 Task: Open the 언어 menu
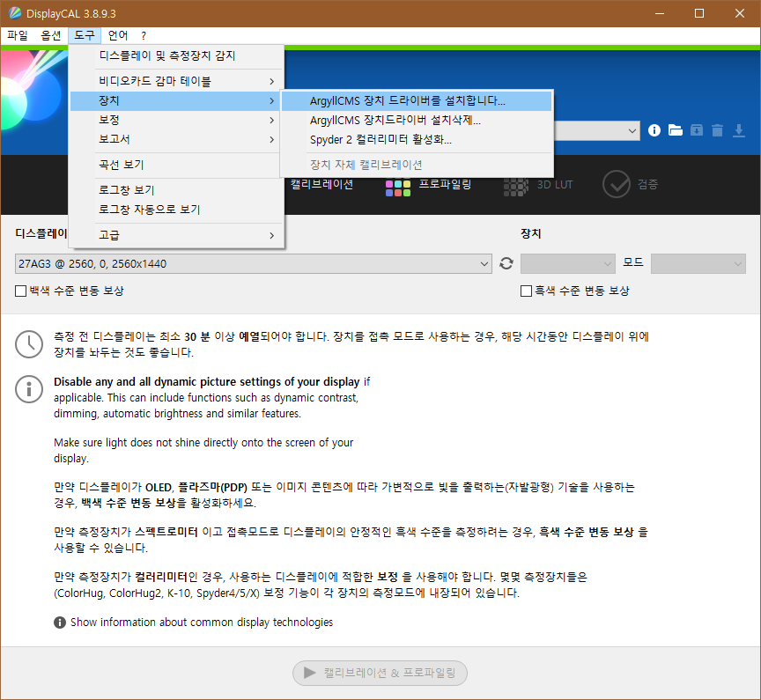click(x=118, y=35)
